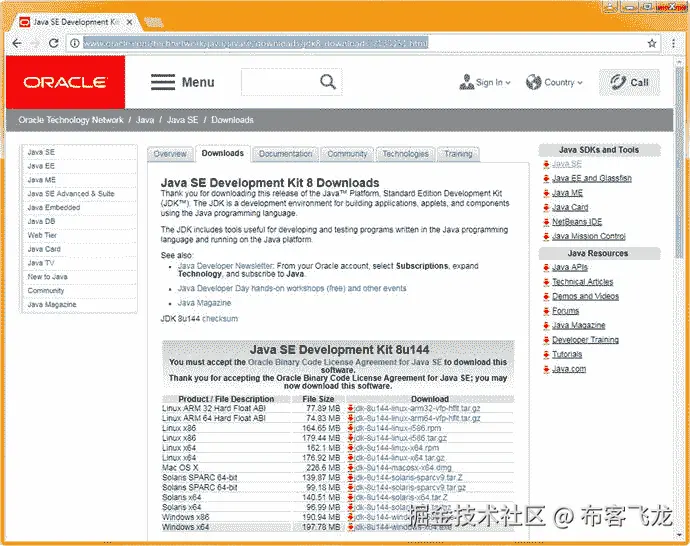Open the Chrome three-dot menu
690x546 pixels.
pyautogui.click(x=673, y=43)
